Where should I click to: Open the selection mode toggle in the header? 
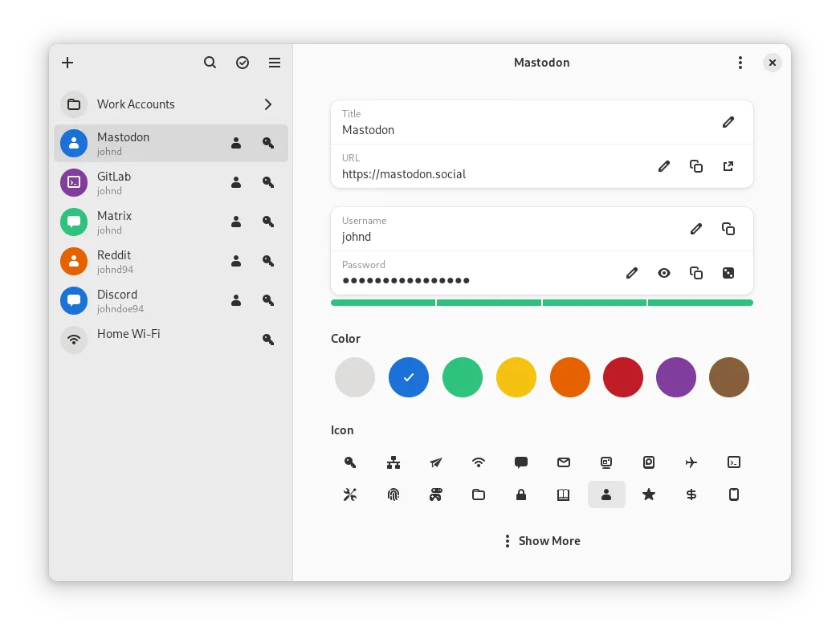243,62
